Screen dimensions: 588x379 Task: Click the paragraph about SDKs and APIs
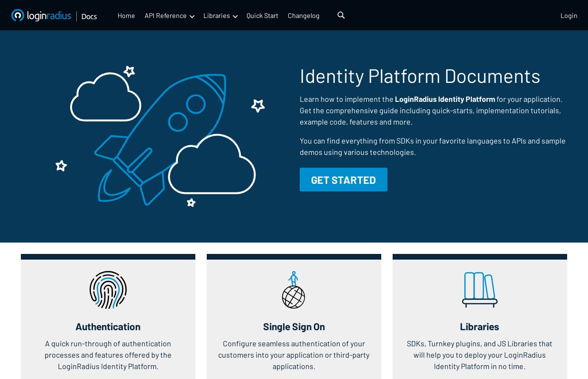coord(432,146)
